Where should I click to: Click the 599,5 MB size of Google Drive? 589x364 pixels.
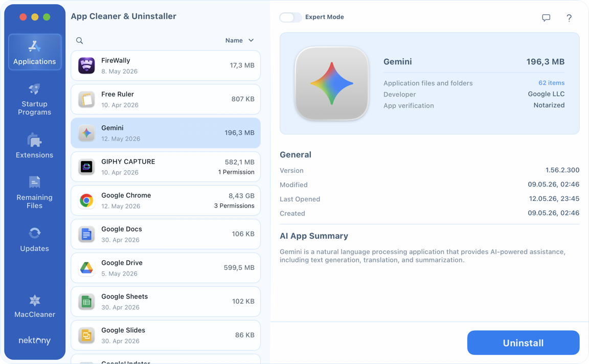239,267
